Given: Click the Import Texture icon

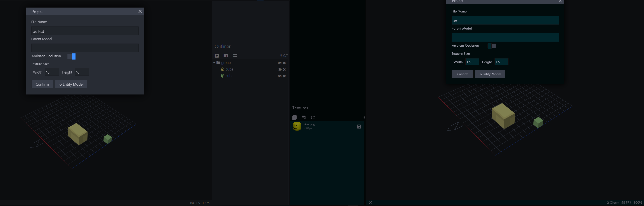Looking at the screenshot, I should 294,118.
